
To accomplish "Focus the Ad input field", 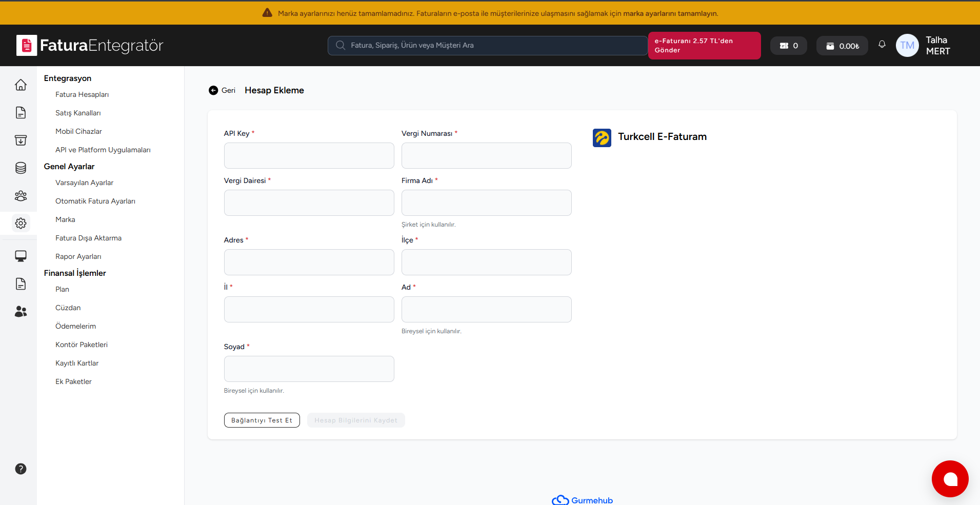I will pyautogui.click(x=487, y=309).
